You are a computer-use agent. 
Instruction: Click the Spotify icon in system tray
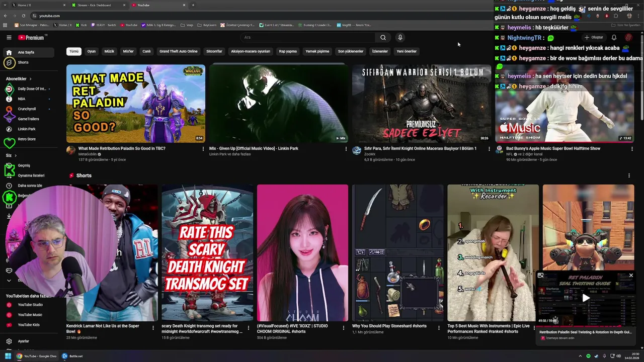[588, 356]
